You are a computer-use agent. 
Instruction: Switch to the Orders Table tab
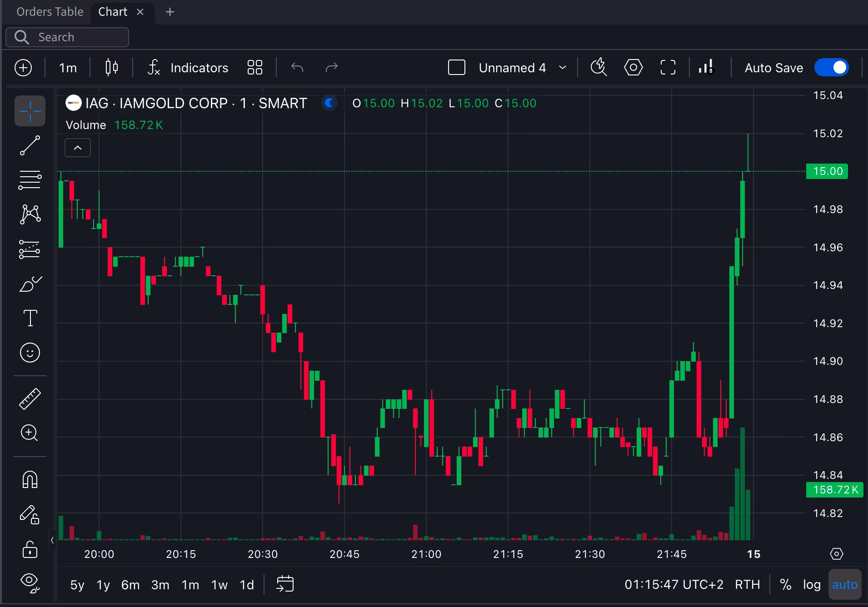click(x=50, y=12)
